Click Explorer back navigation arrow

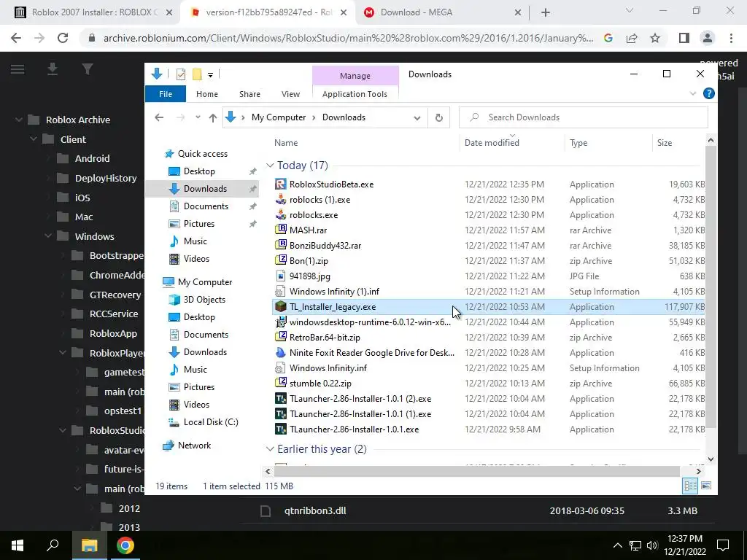coord(159,117)
